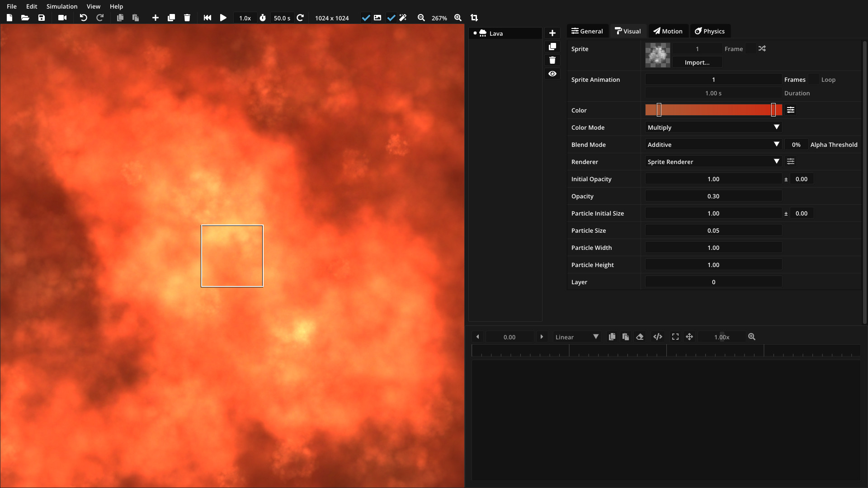Click the code brackets icon in timeline

tap(658, 337)
